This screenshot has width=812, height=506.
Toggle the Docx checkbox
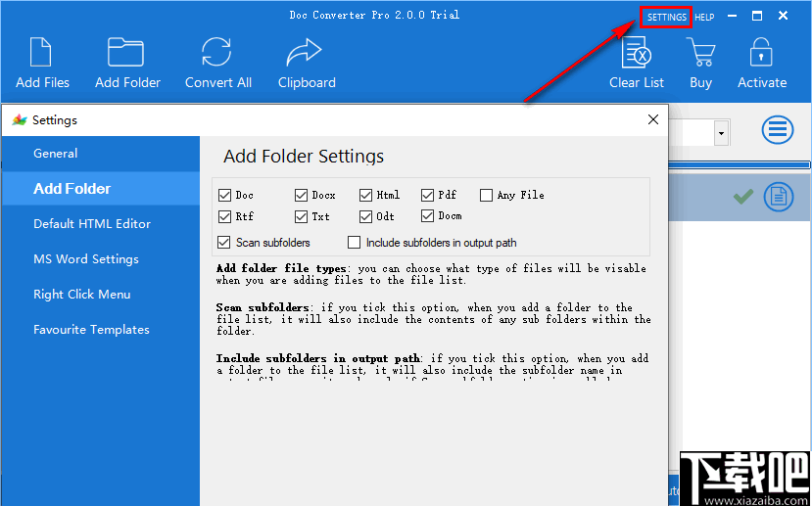[x=301, y=196]
